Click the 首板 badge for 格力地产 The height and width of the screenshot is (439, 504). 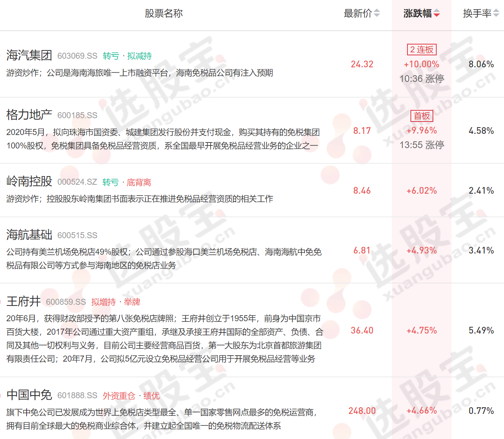[422, 116]
